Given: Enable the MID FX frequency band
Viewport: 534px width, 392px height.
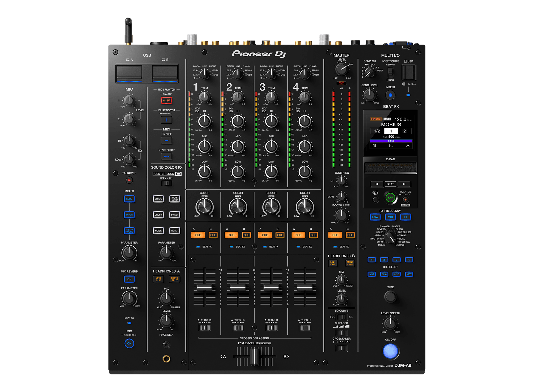Looking at the screenshot, I should point(390,217).
